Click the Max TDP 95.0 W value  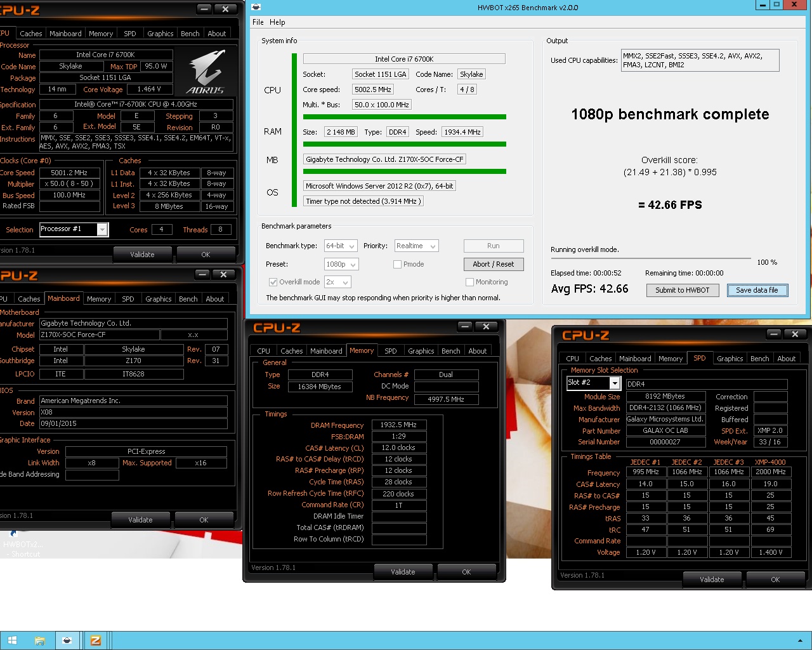(156, 66)
